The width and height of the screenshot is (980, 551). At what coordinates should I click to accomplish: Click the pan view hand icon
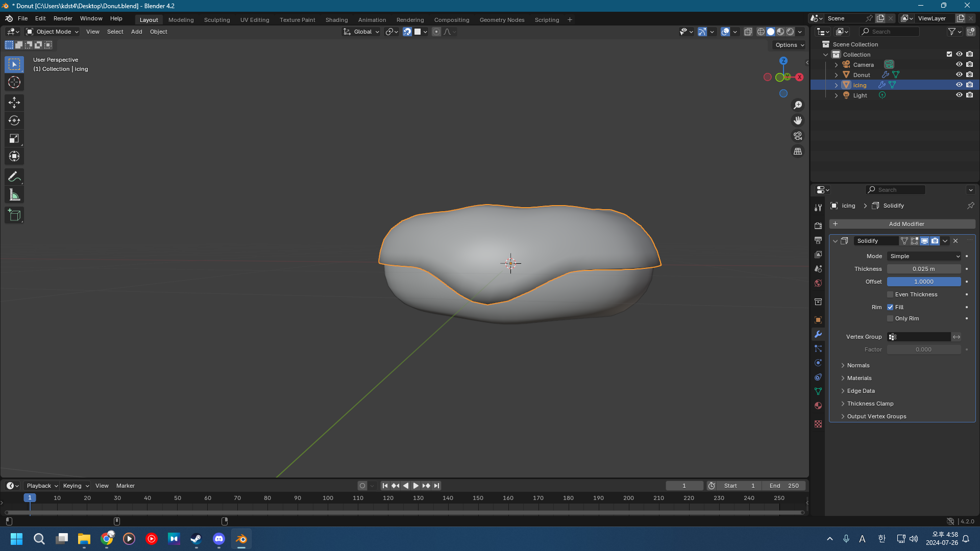(x=798, y=120)
